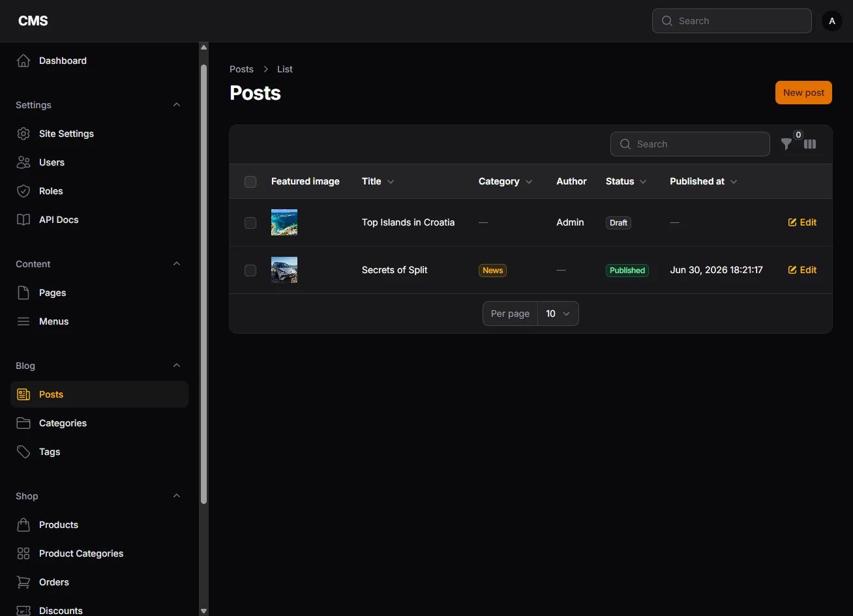The image size is (853, 616).
Task: Collapse the Shop sidebar group
Action: pos(177,496)
